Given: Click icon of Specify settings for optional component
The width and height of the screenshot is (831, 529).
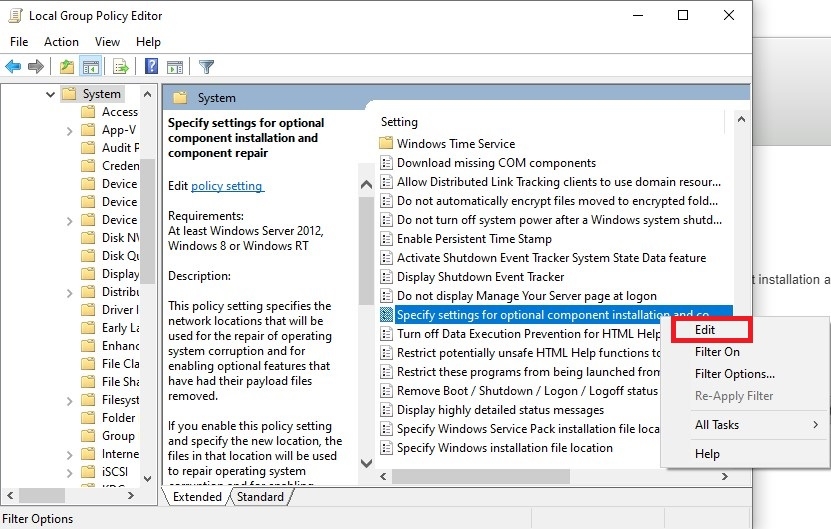Looking at the screenshot, I should coord(386,315).
